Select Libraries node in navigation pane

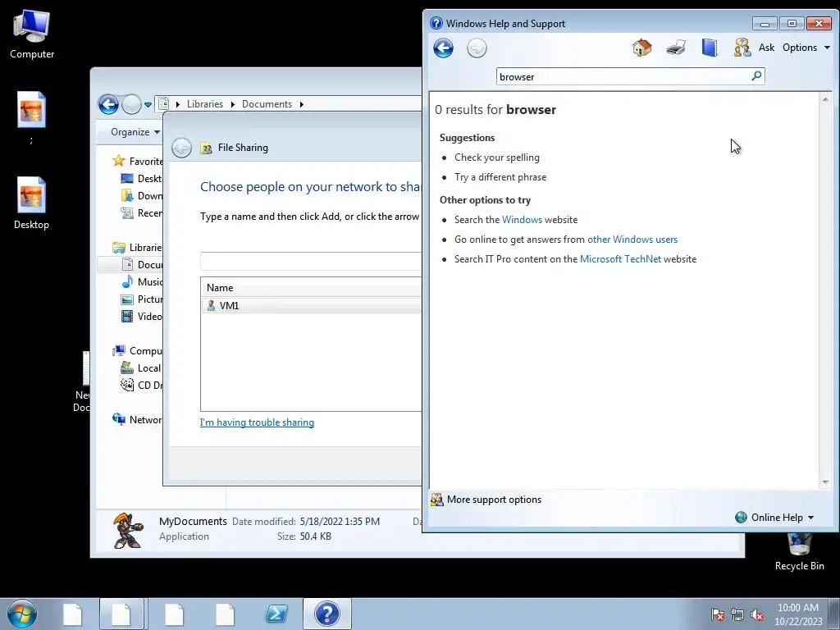point(137,248)
